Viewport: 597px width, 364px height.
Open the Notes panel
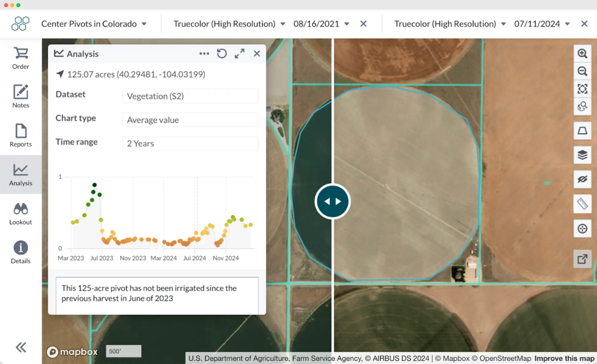[20, 96]
